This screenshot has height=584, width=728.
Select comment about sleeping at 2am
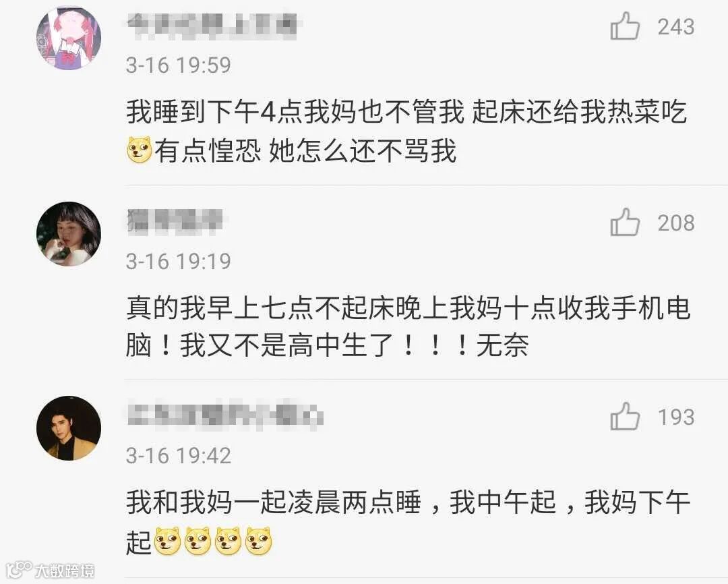click(408, 522)
